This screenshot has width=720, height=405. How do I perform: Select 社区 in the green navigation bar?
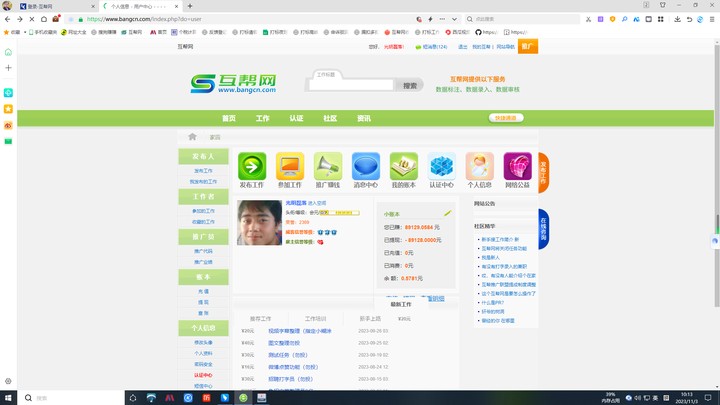click(330, 118)
